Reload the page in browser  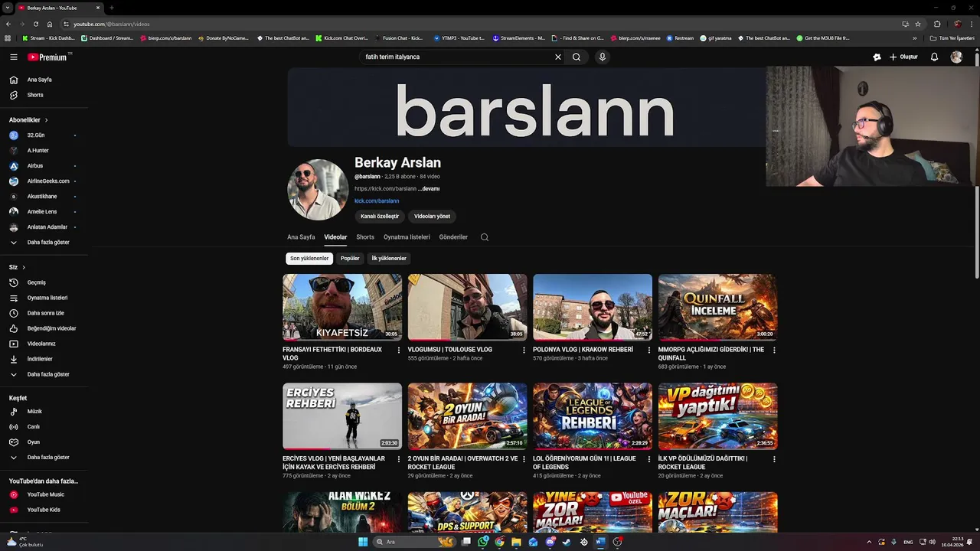coord(36,24)
